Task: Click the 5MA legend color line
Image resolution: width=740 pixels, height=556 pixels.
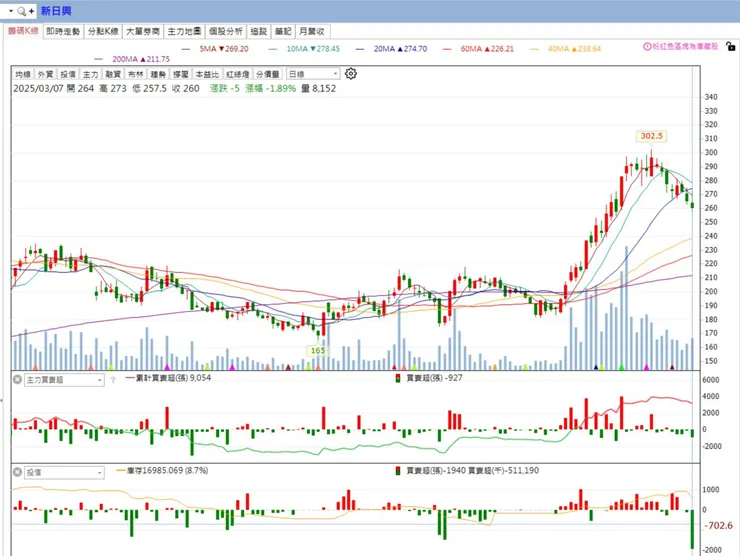Action: [185, 49]
